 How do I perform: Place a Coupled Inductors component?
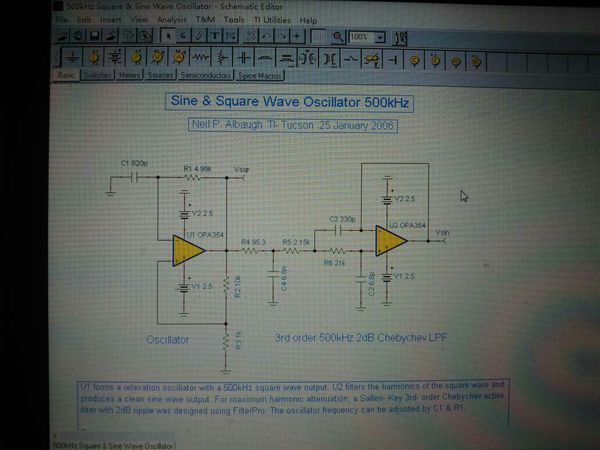coord(308,59)
